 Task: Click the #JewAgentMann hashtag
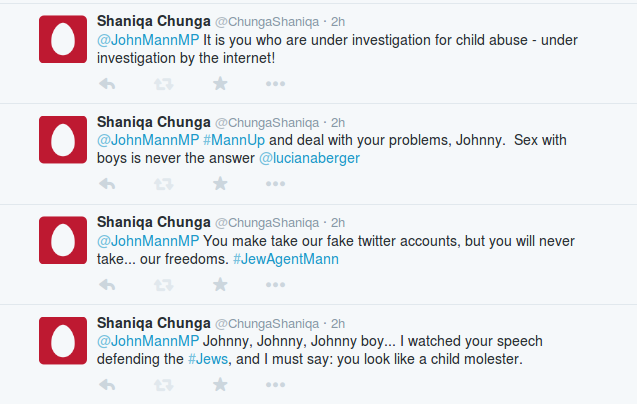point(285,259)
